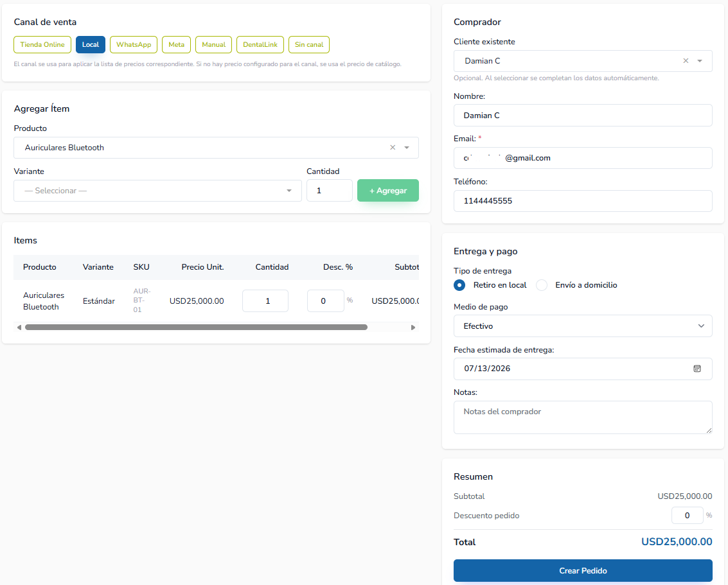Focus the item quantity field in table row

pos(265,301)
